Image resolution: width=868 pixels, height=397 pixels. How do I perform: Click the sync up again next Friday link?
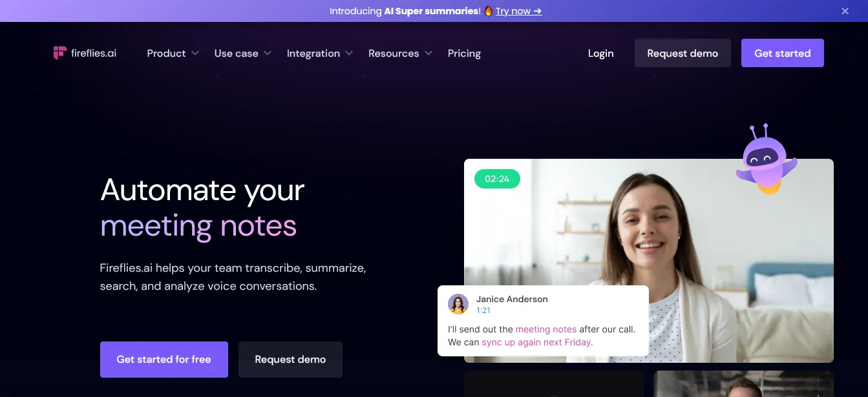[537, 342]
